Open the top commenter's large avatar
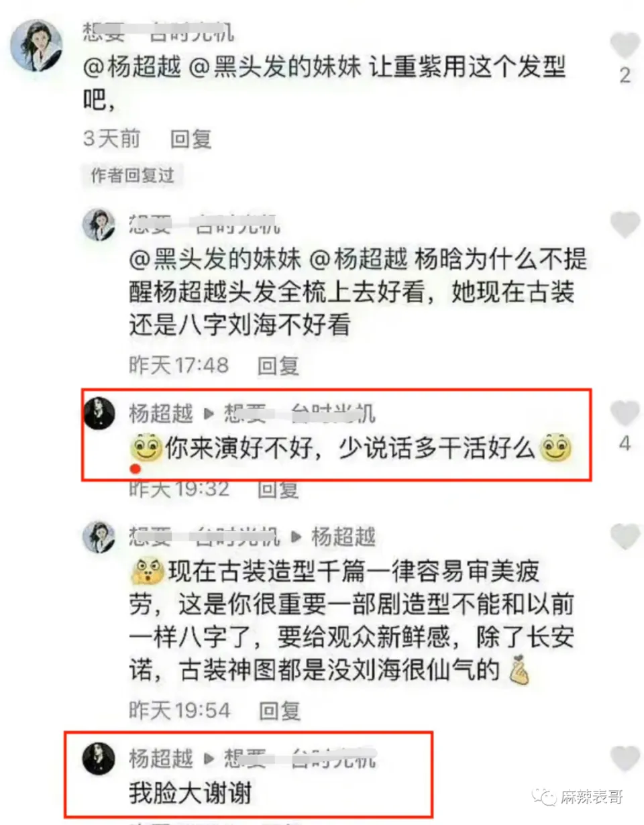Viewport: 644px width, 825px height. point(37,45)
